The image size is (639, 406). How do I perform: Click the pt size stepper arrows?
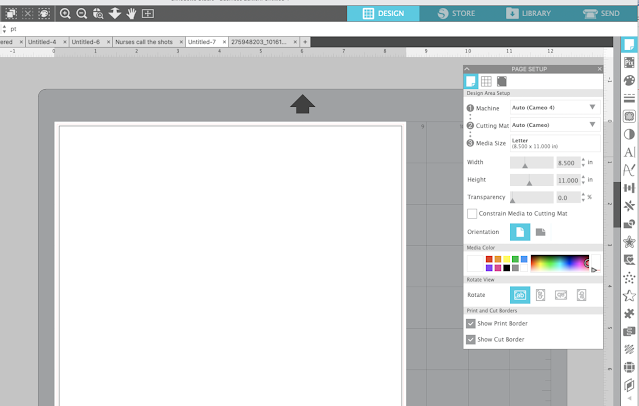(x=4, y=29)
